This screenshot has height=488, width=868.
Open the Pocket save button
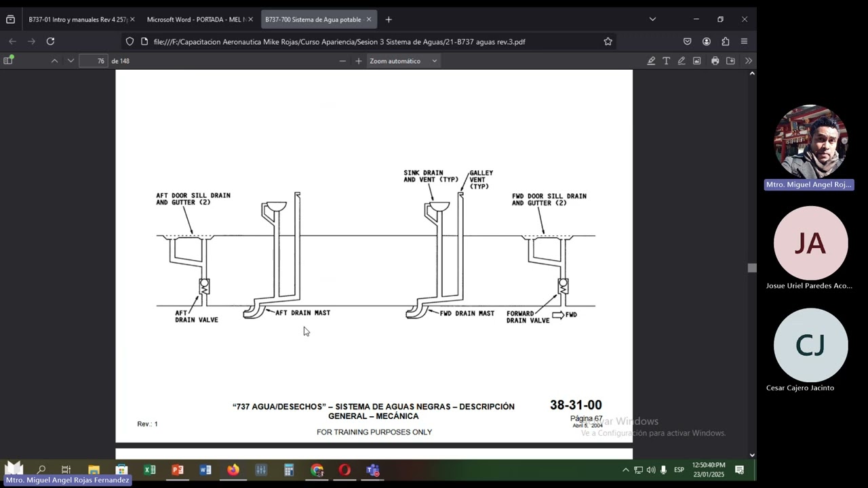687,41
